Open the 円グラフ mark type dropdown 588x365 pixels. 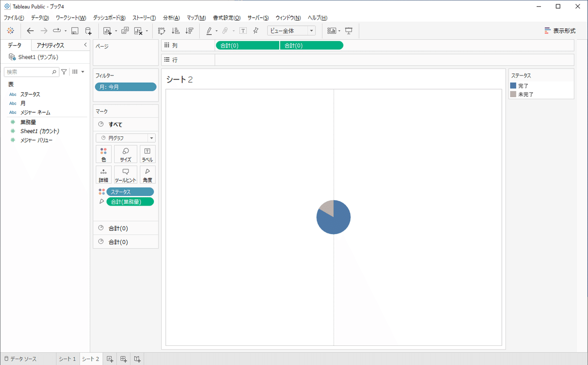pos(125,138)
